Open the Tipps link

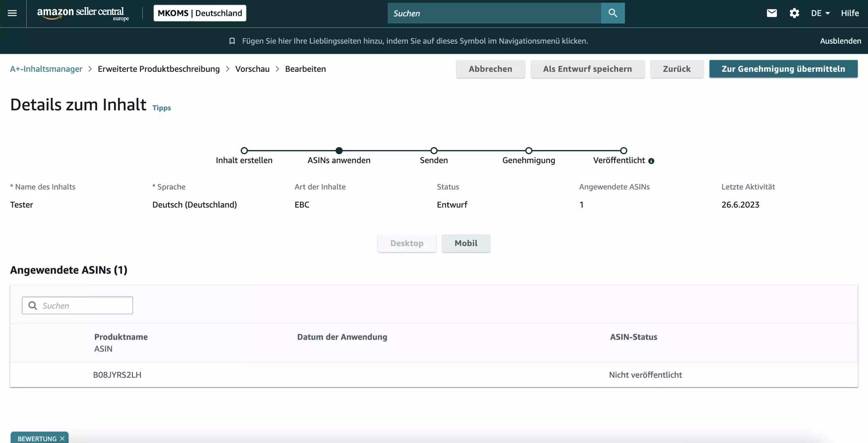coord(161,108)
